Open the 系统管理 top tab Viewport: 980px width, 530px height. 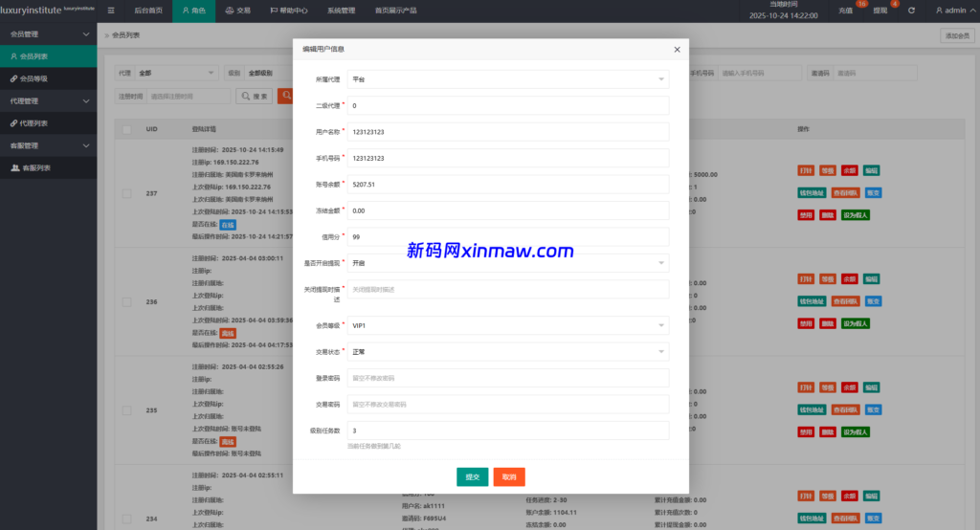(x=342, y=11)
